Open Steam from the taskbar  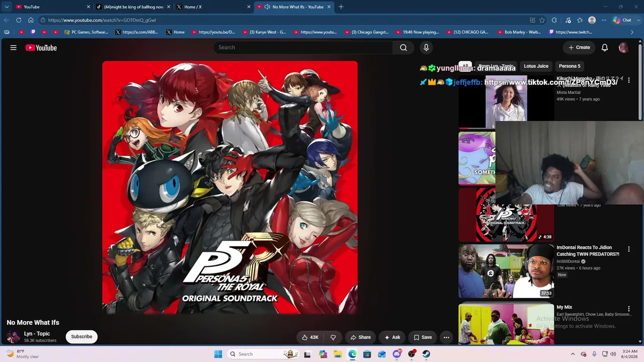click(x=426, y=354)
